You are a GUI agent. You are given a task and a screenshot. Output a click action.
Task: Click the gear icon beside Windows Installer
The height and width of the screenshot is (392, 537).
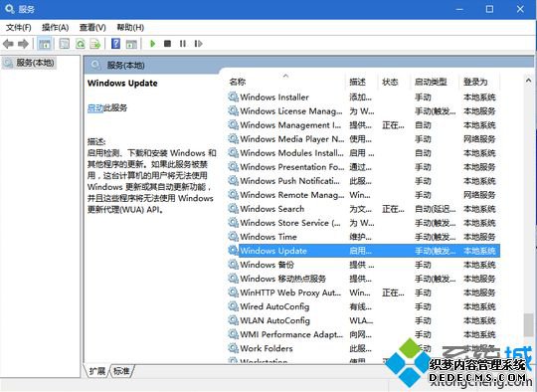click(234, 97)
